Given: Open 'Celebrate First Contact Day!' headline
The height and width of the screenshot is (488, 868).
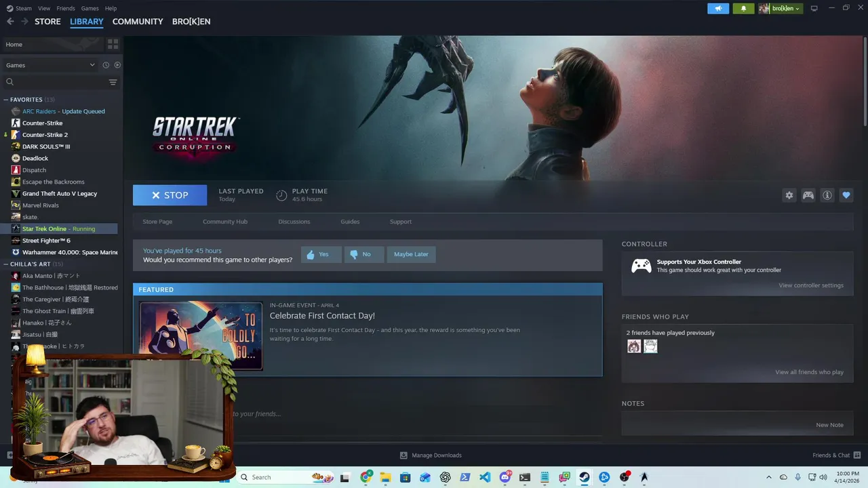Looking at the screenshot, I should (322, 316).
